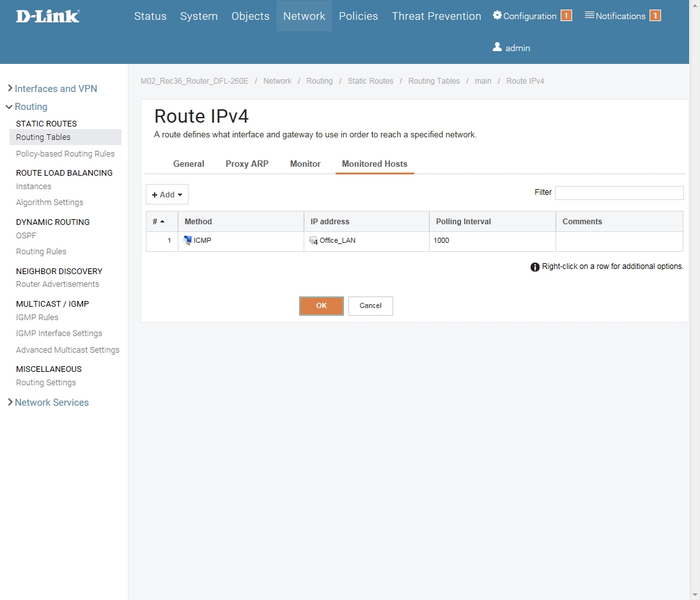Click the Cancel button
Image resolution: width=700 pixels, height=600 pixels.
(x=371, y=305)
